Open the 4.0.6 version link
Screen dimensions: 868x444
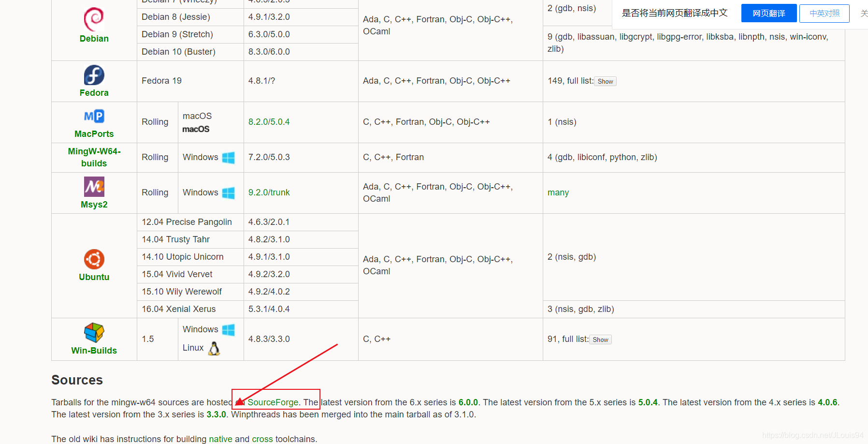(x=827, y=402)
